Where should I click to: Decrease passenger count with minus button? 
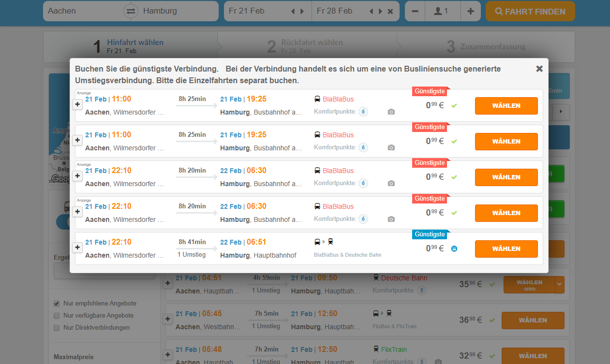tap(415, 11)
